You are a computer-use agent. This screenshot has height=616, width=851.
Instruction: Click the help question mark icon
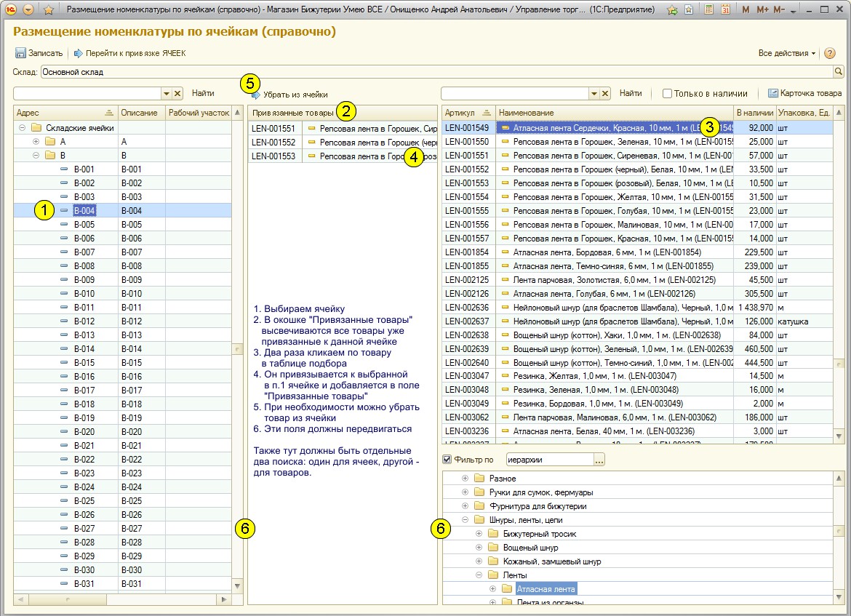[x=829, y=53]
